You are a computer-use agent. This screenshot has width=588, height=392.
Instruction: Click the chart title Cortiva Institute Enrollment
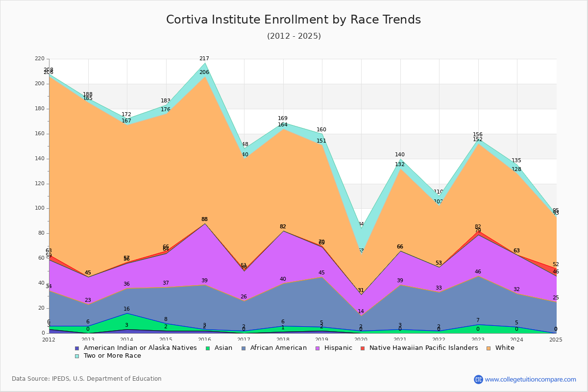tap(294, 20)
